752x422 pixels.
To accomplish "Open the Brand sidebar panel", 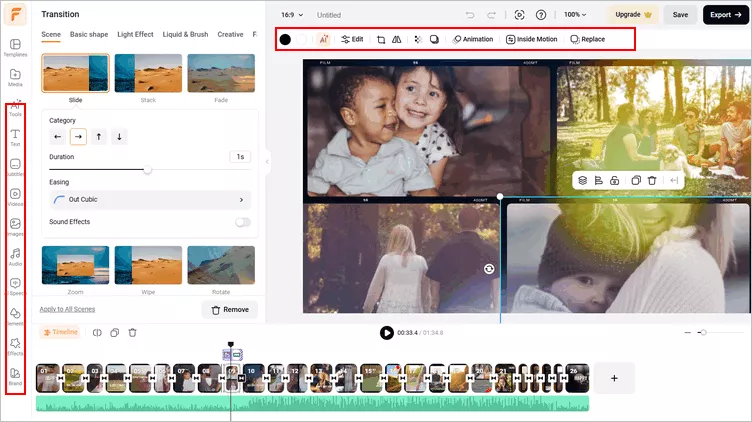I will click(x=15, y=376).
